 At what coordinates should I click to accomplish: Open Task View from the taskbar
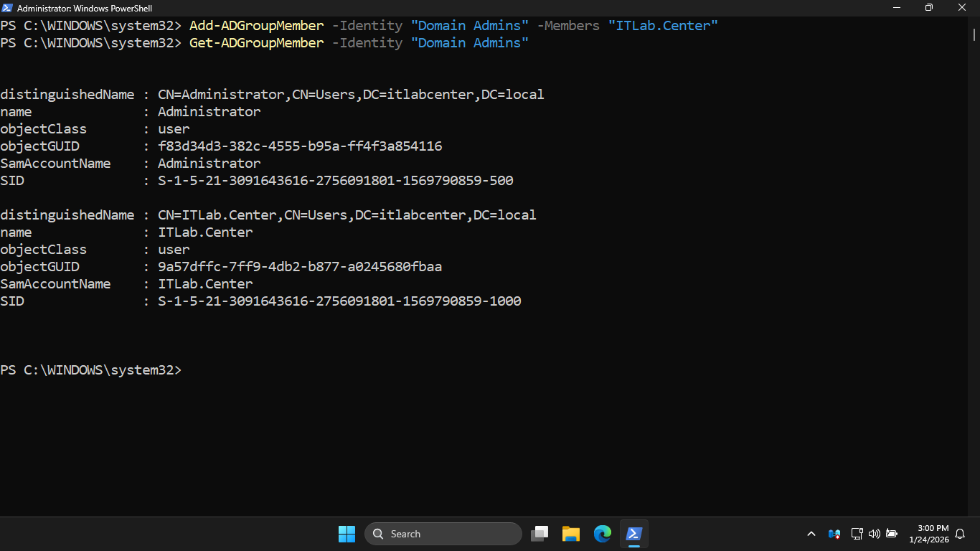540,534
